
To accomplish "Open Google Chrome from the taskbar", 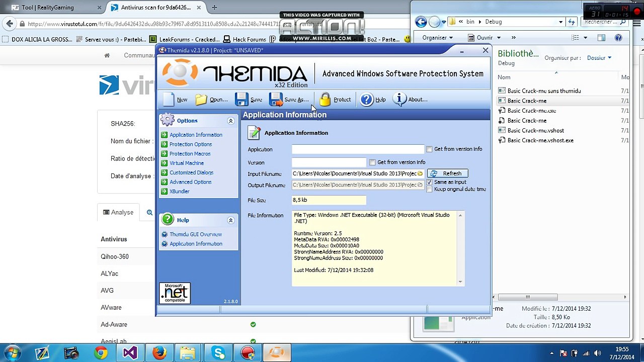I will coord(101,353).
